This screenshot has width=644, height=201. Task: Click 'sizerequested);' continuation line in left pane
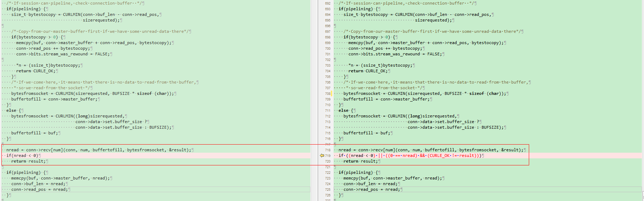coord(101,20)
